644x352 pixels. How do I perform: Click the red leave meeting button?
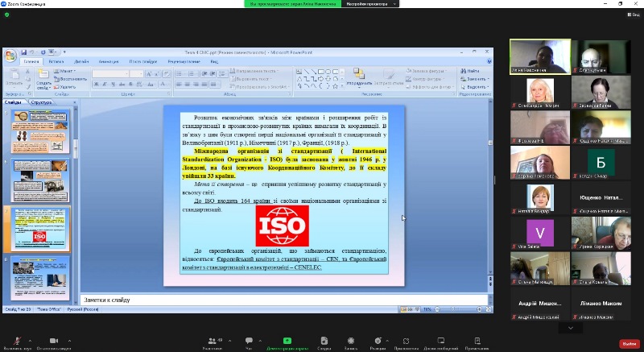coord(629,343)
